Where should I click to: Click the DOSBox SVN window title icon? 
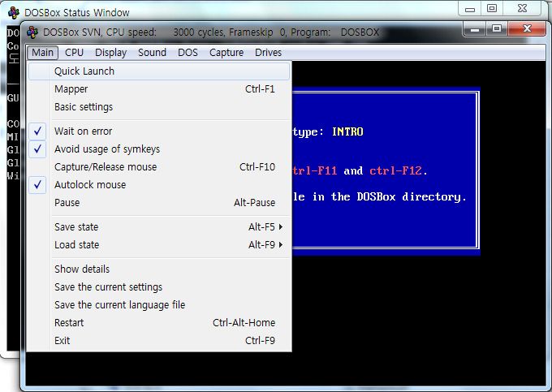(32, 32)
